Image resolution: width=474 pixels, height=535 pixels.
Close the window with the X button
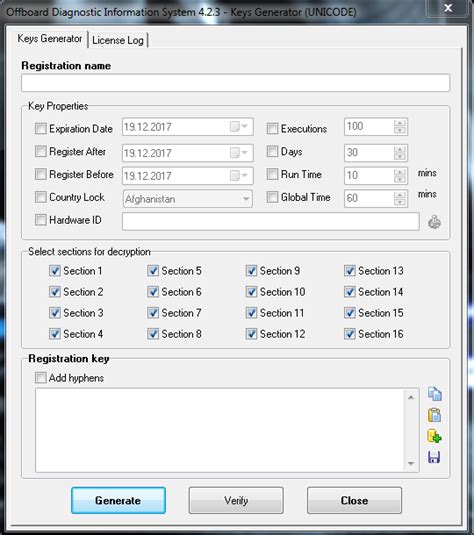[x=448, y=8]
